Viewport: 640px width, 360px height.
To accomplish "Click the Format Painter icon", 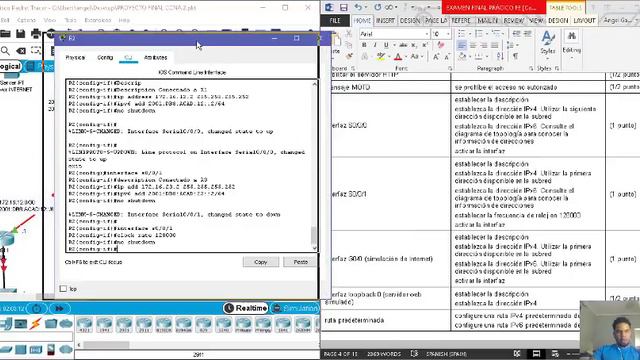I will [349, 56].
